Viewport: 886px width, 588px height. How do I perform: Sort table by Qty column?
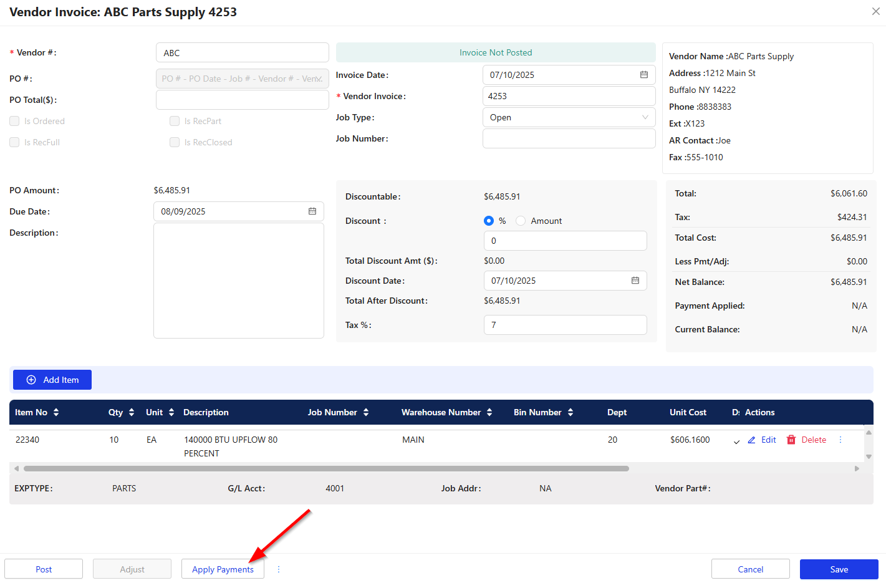(x=132, y=412)
